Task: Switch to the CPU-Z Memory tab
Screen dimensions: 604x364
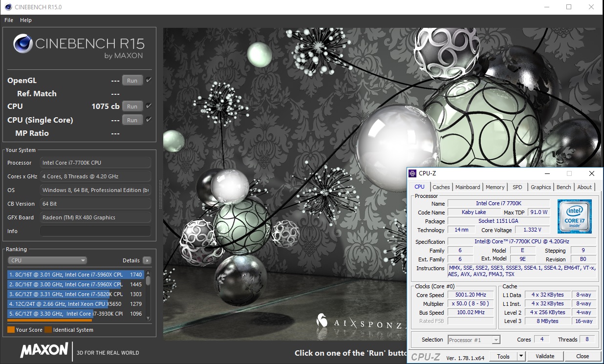Action: 495,187
